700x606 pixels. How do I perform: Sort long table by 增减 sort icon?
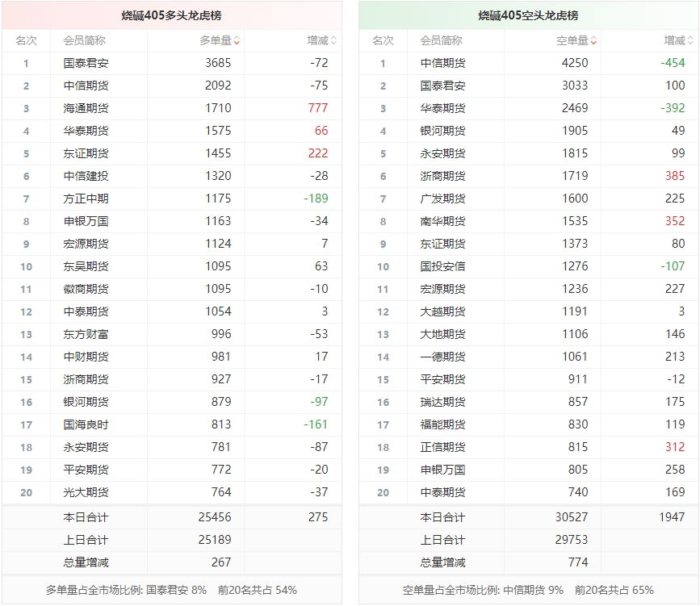tap(333, 41)
